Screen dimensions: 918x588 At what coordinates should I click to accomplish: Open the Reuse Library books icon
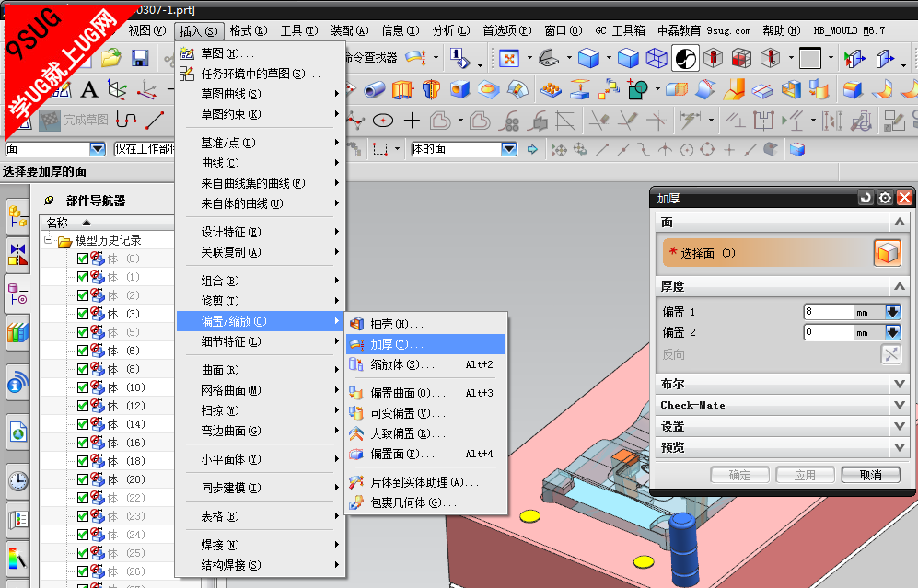coord(18,332)
